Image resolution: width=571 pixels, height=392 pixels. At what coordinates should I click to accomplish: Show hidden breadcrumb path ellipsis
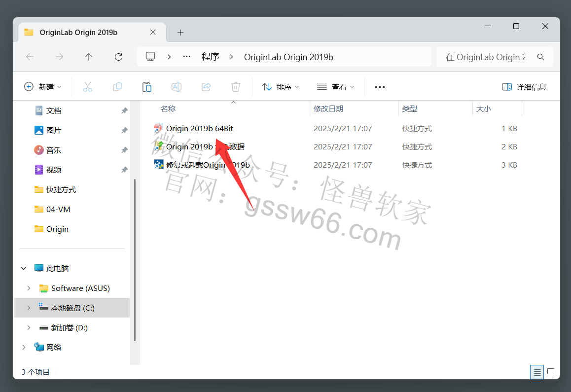[x=187, y=57]
